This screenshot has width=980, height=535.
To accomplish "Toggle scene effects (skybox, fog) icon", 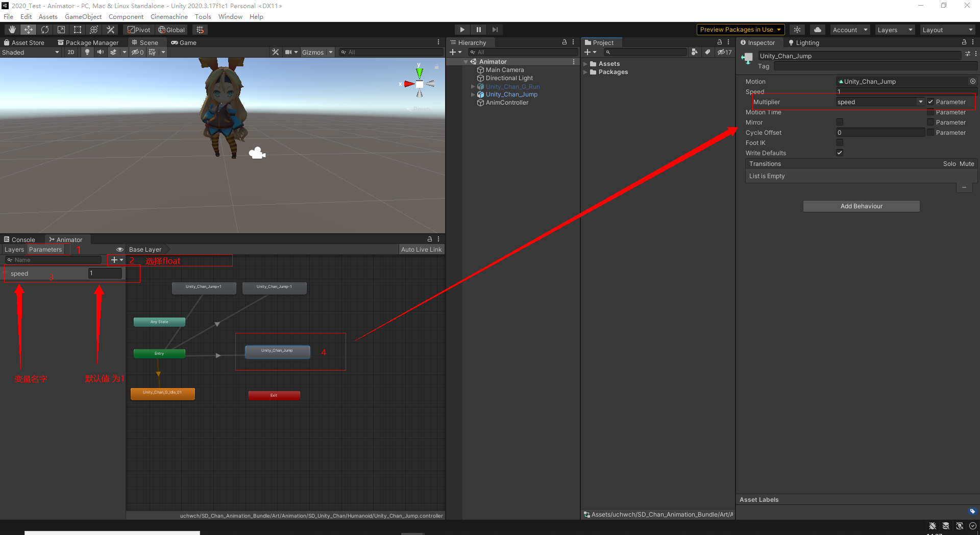I will tap(113, 52).
